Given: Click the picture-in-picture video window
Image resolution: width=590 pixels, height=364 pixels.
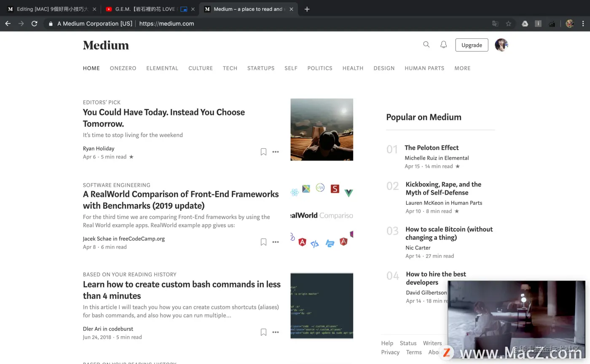Looking at the screenshot, I should (x=516, y=319).
